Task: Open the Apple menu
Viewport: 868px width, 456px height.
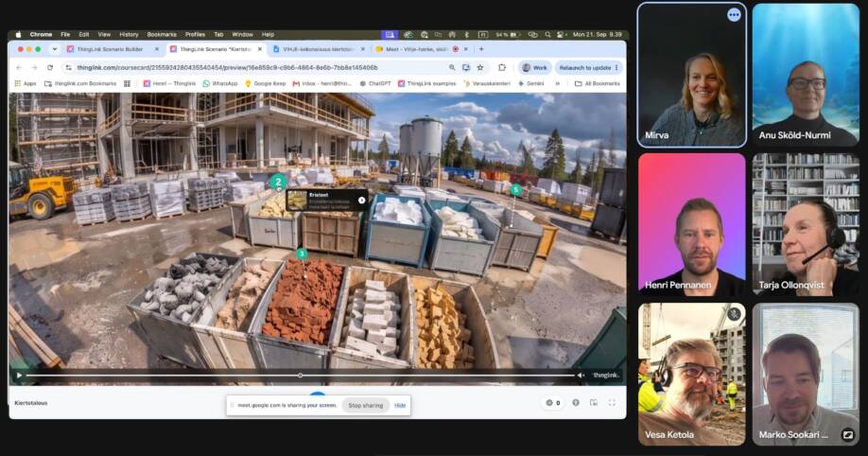Action: pos(18,34)
